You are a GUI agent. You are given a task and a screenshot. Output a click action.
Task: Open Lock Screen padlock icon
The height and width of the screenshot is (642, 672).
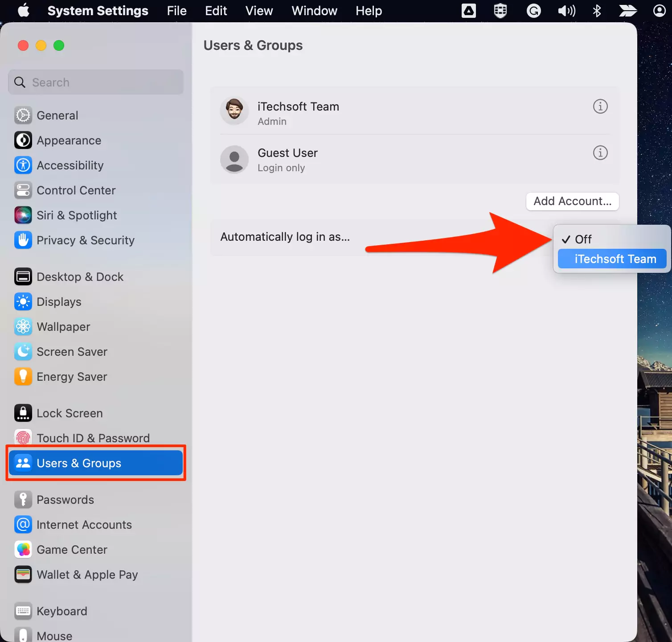(23, 413)
